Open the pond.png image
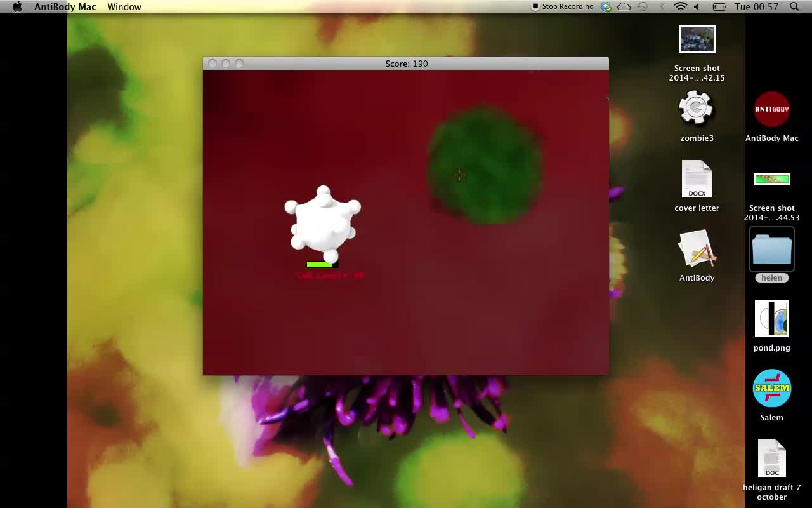The width and height of the screenshot is (812, 508). point(771,318)
